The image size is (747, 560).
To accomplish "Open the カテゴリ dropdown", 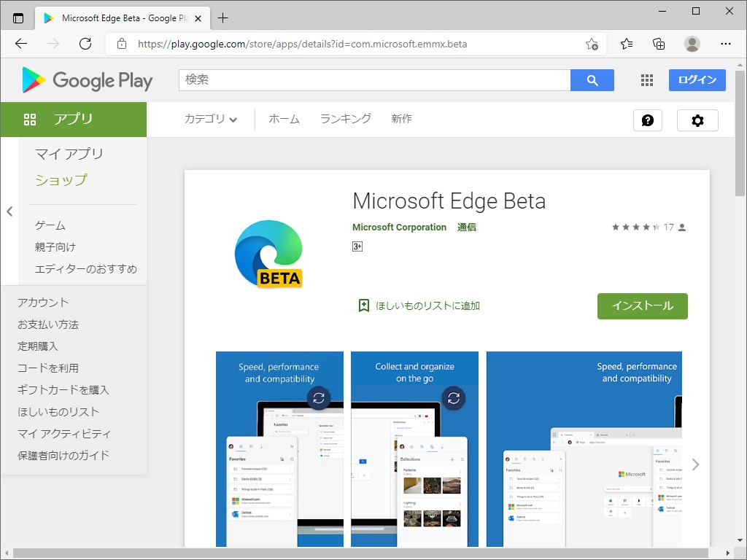I will point(211,120).
